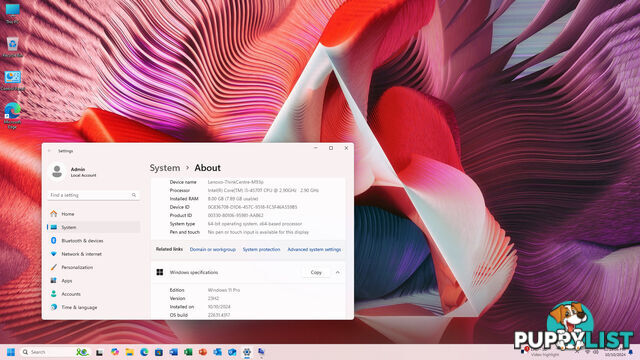Click the Installed on date value
The width and height of the screenshot is (640, 360).
pos(219,307)
